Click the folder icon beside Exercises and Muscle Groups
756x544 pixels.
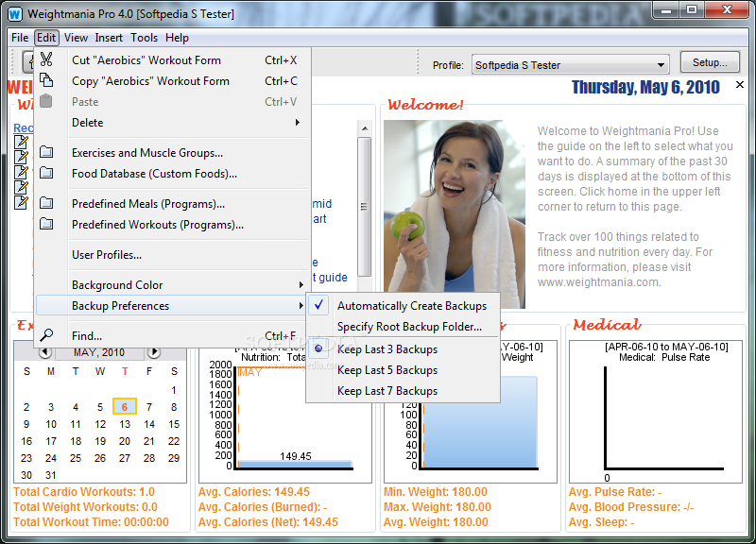point(46,152)
